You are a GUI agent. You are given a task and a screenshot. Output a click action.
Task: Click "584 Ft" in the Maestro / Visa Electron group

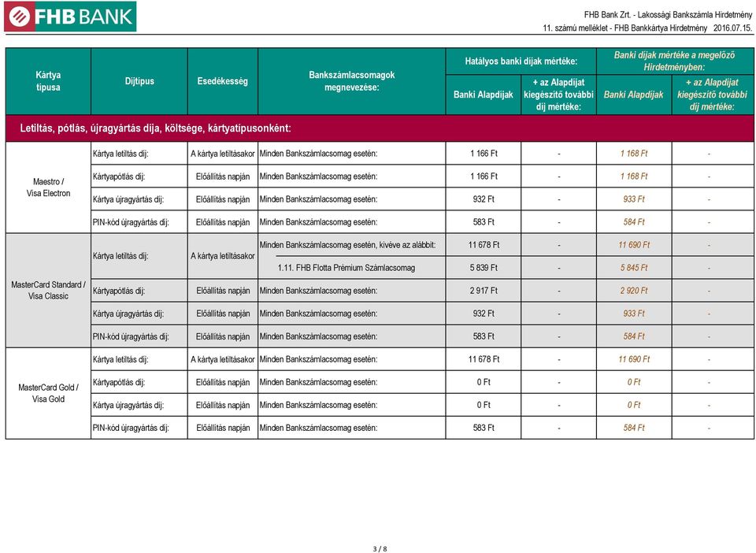click(x=633, y=222)
